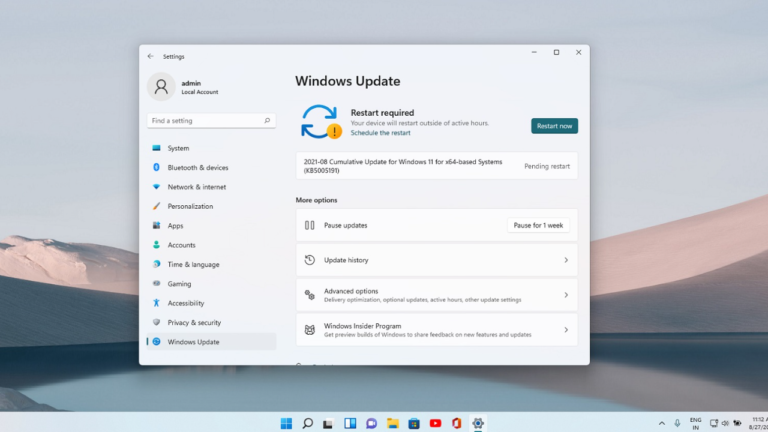Click Schedule the restart link
The image size is (768, 432).
381,133
